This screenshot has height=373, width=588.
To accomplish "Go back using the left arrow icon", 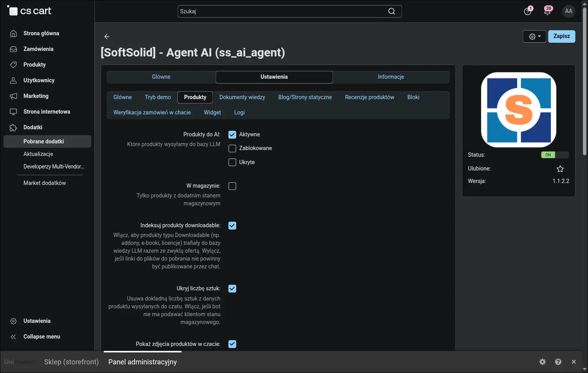I will click(107, 36).
